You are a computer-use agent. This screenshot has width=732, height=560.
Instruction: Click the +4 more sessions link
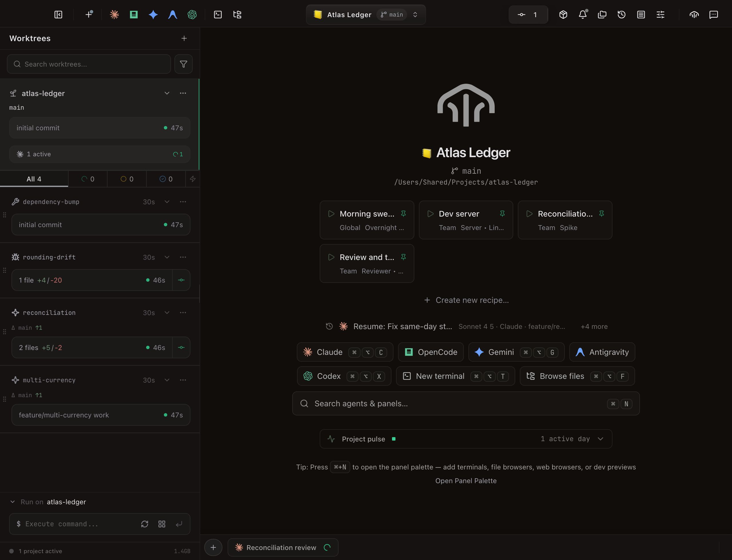click(594, 327)
